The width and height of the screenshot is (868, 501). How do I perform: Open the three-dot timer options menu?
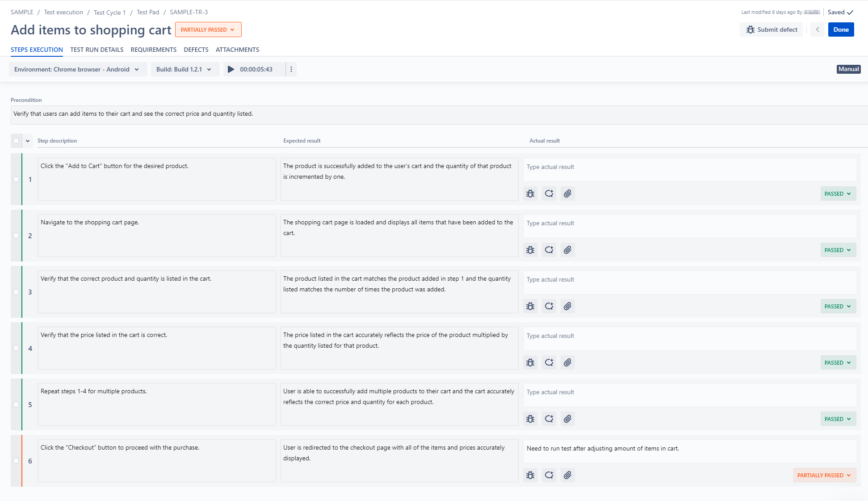click(291, 69)
